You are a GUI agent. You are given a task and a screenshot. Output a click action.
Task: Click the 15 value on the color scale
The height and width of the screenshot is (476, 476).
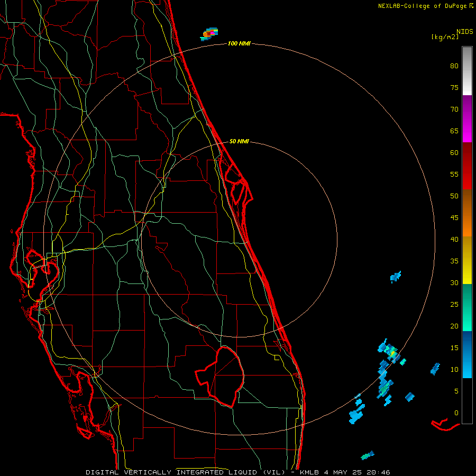pos(454,348)
